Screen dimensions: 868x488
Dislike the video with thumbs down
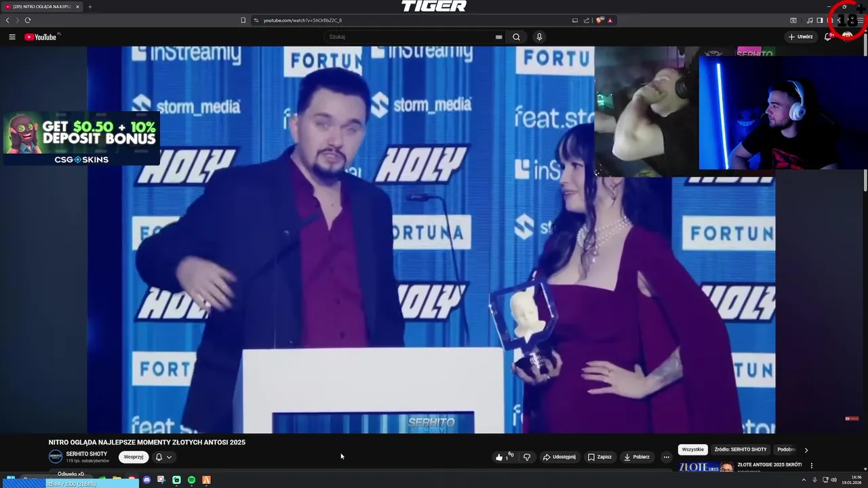pos(527,457)
